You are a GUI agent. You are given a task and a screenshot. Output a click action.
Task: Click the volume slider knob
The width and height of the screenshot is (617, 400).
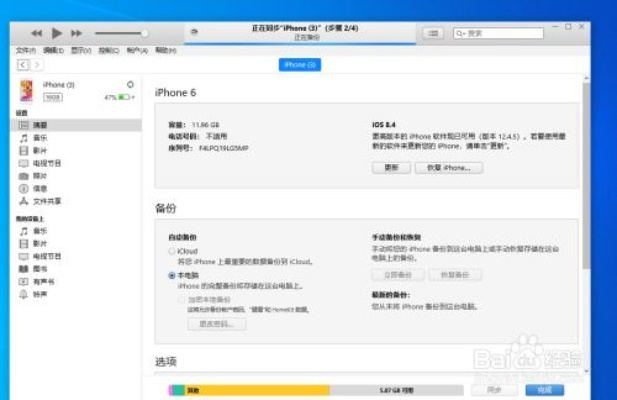[x=144, y=33]
